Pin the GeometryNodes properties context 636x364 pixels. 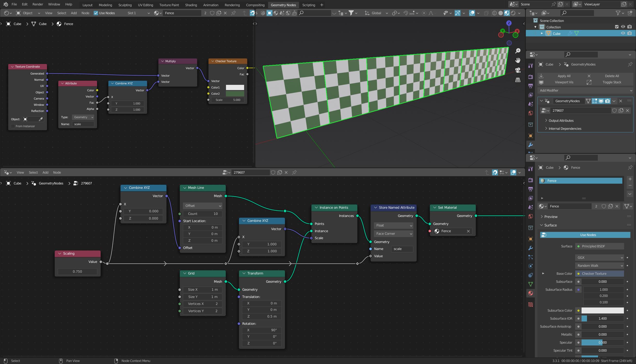(x=630, y=64)
